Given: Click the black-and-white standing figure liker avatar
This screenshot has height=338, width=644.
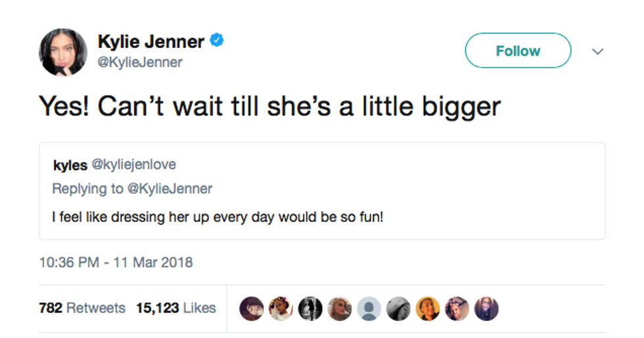Looking at the screenshot, I should [x=310, y=308].
